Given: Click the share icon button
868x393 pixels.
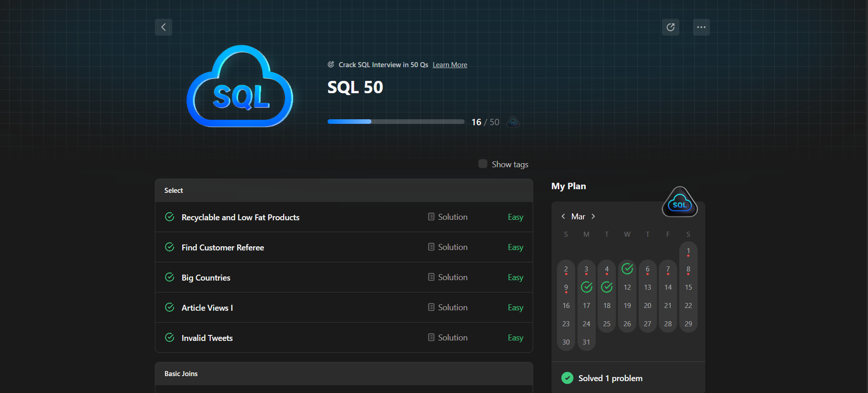Looking at the screenshot, I should point(671,27).
